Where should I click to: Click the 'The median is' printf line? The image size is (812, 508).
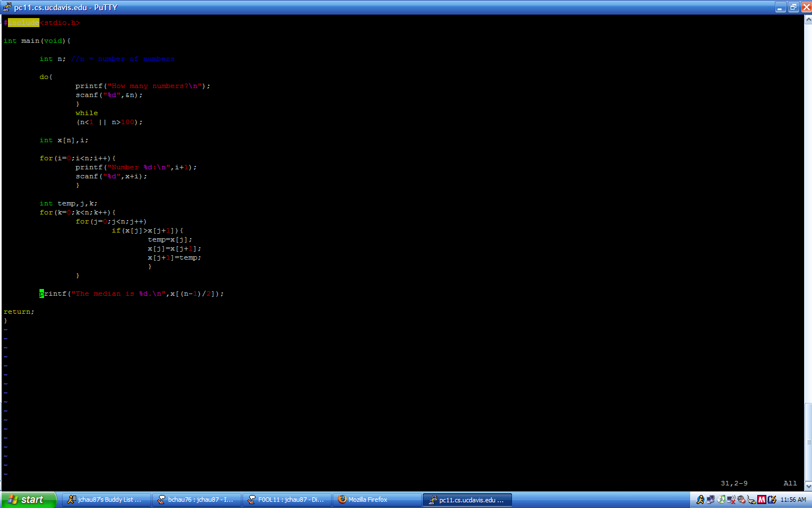click(x=131, y=294)
